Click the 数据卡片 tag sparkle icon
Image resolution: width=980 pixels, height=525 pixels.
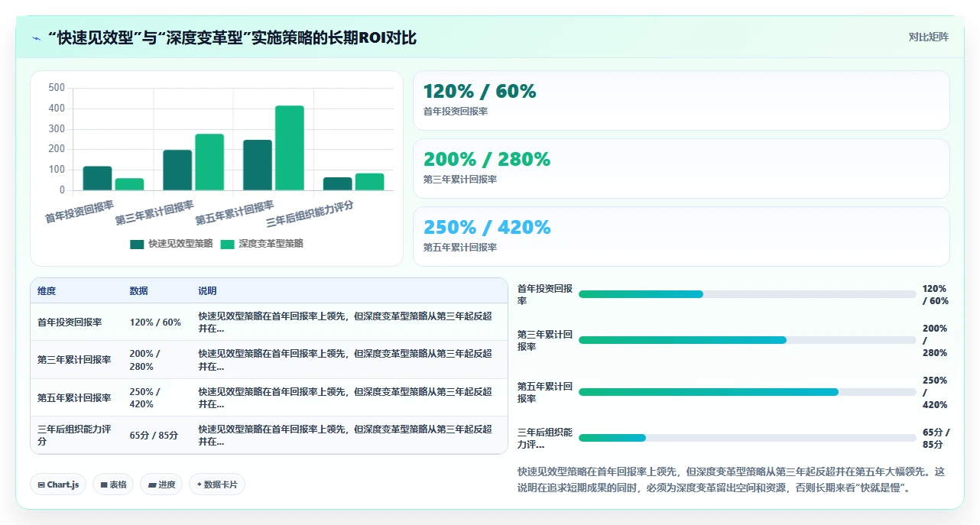click(x=199, y=484)
